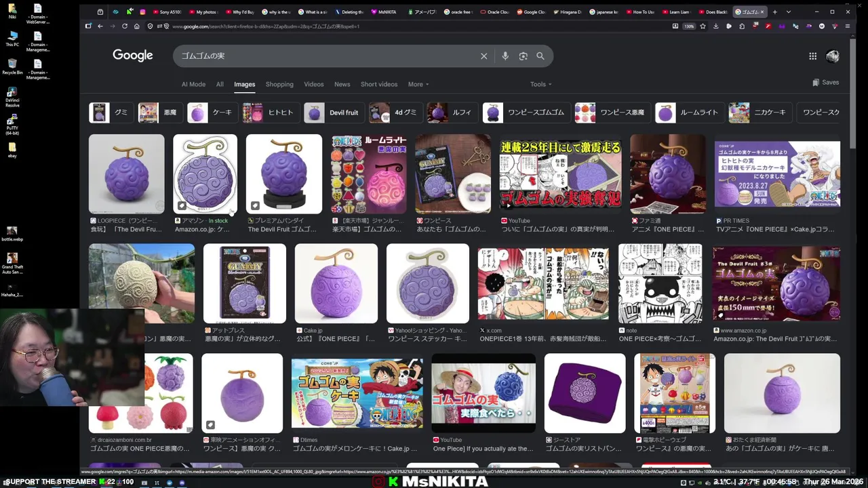The height and width of the screenshot is (488, 868).
Task: Open the Google account avatar
Action: click(x=833, y=56)
